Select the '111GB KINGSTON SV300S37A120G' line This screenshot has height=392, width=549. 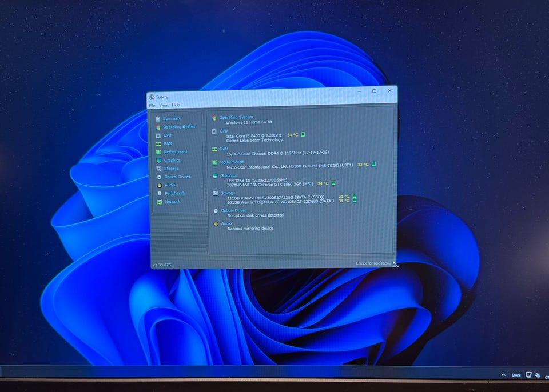click(x=276, y=197)
